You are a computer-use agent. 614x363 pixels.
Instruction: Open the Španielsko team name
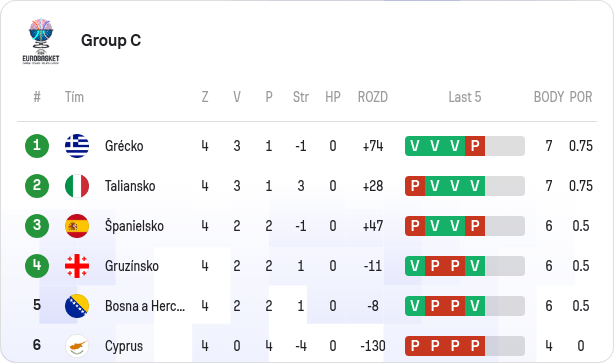point(134,226)
